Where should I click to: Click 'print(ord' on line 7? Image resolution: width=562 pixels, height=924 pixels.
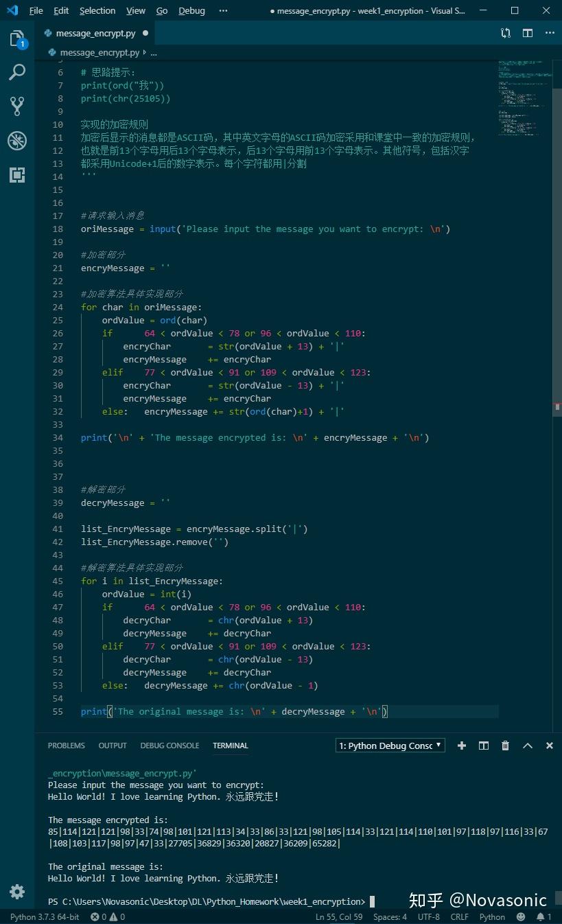pyautogui.click(x=104, y=86)
